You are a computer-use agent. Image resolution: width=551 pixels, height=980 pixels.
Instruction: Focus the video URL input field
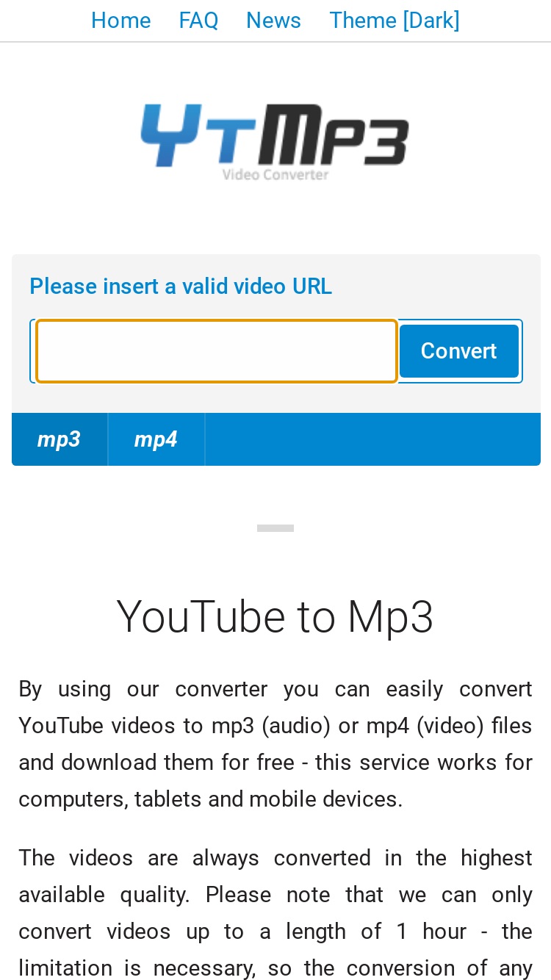click(217, 351)
